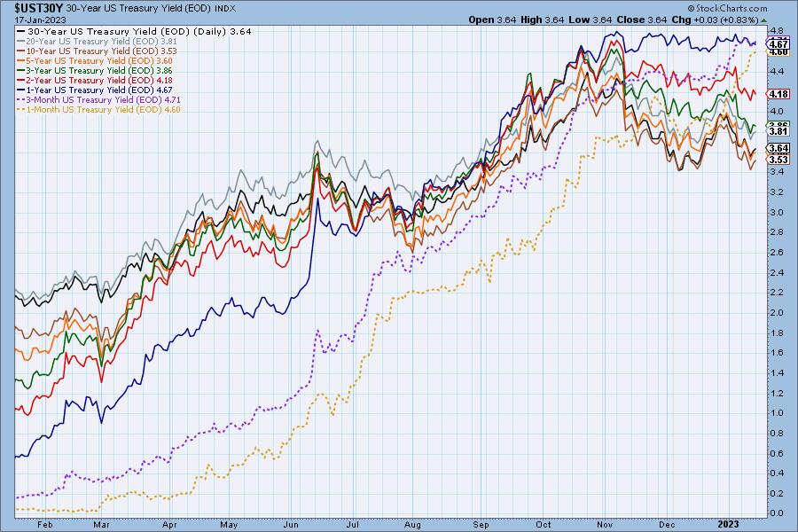This screenshot has width=798, height=532.
Task: Click the 1-Year US Treasury Yield legend entry
Action: pyautogui.click(x=95, y=90)
